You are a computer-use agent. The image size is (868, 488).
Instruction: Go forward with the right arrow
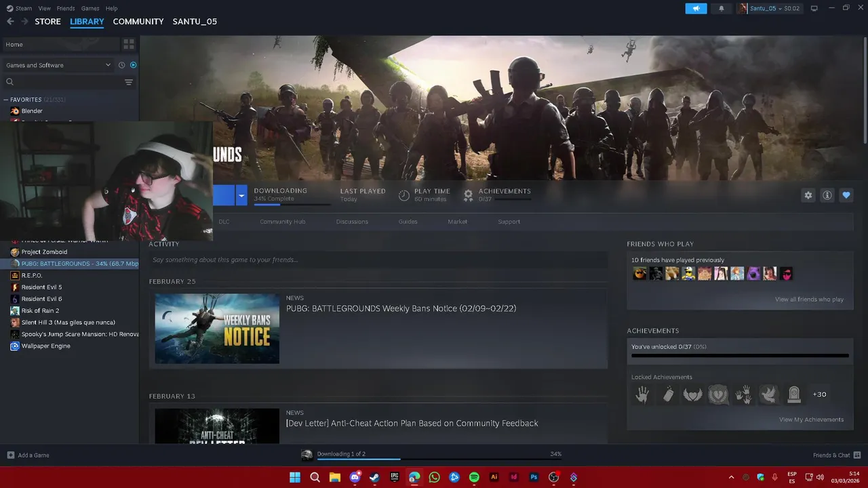tap(24, 22)
